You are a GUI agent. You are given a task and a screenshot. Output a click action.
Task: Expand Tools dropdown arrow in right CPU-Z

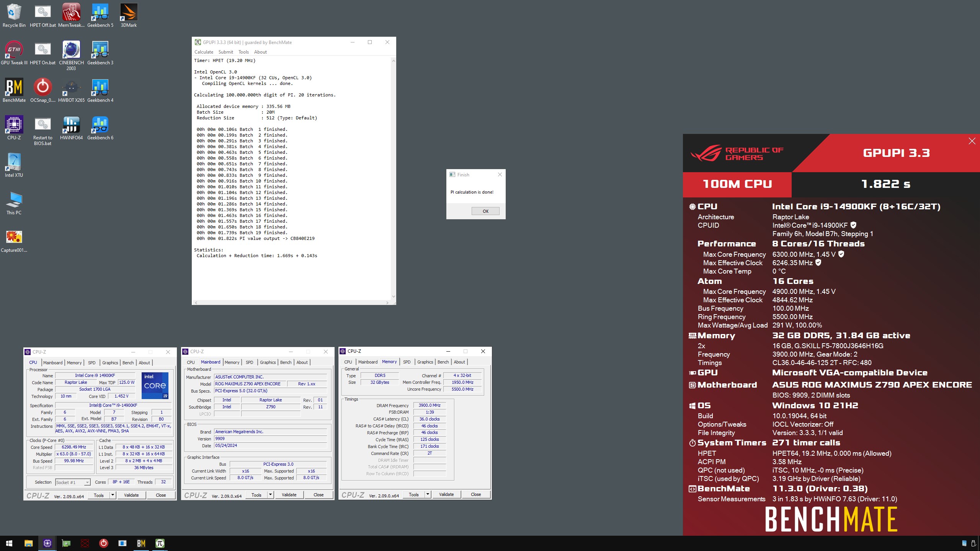point(428,494)
